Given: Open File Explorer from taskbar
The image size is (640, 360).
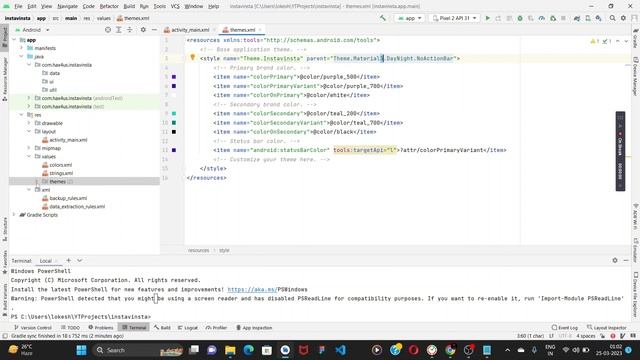Looking at the screenshot, I should click(x=230, y=350).
